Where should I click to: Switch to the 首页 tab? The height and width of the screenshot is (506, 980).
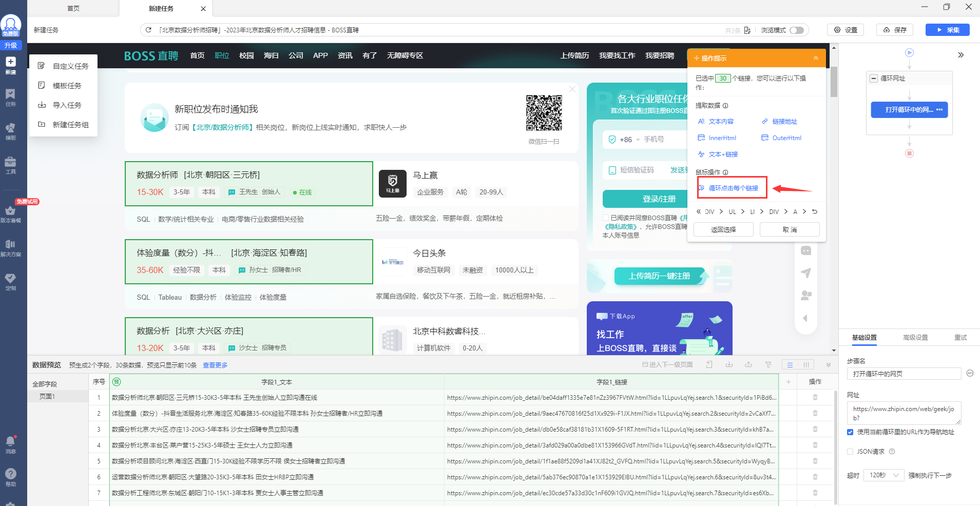[73, 8]
